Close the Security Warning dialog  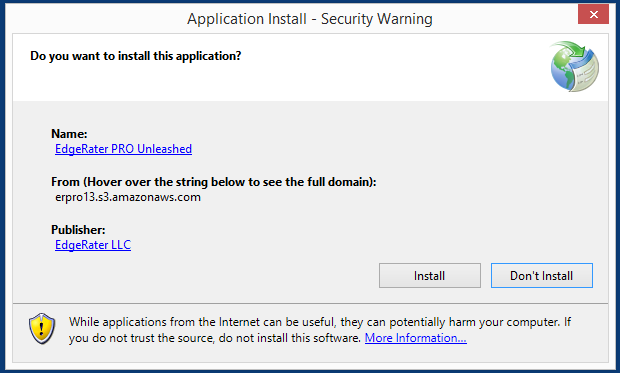pos(593,15)
